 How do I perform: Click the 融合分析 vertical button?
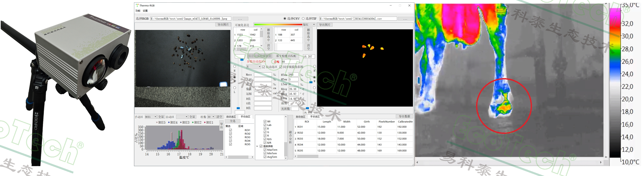(x=290, y=137)
